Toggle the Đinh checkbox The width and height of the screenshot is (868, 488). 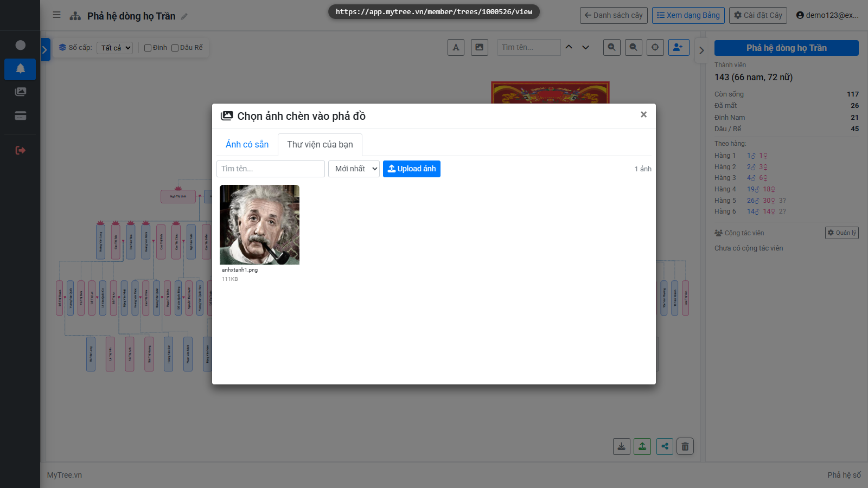point(148,48)
